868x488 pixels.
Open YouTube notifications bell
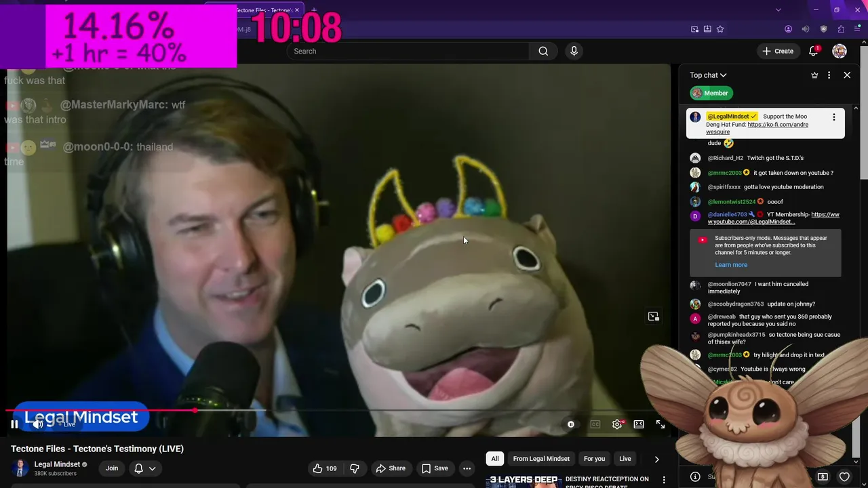tap(814, 52)
